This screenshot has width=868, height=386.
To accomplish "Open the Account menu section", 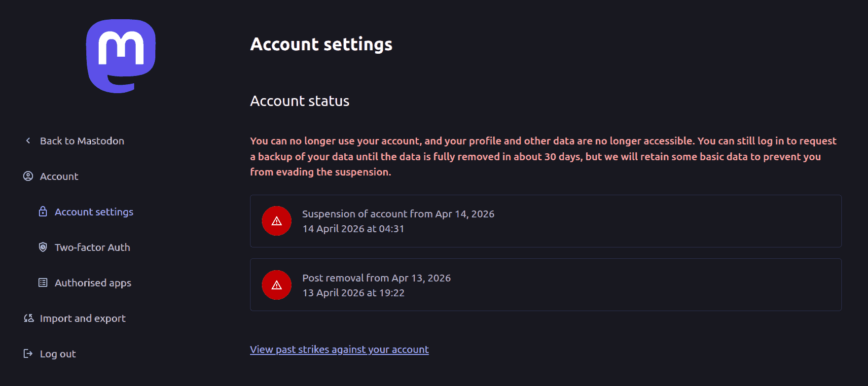I will (59, 176).
